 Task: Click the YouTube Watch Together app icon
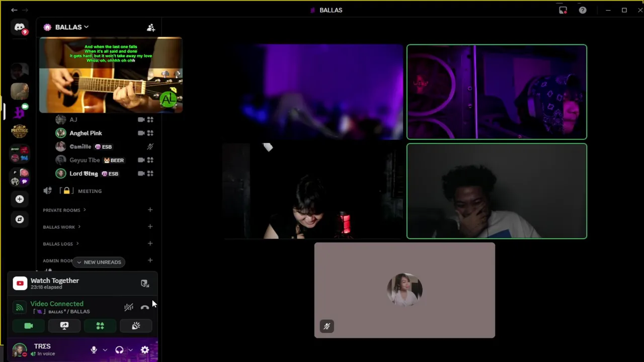tap(20, 284)
